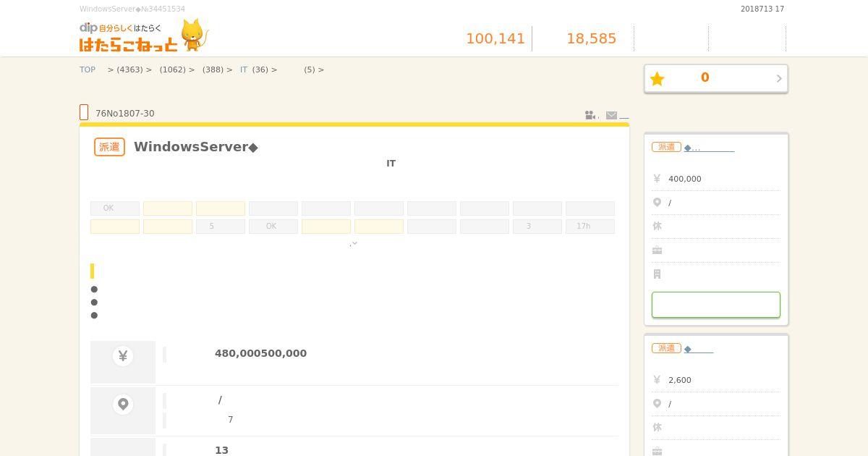This screenshot has width=868, height=456.
Task: Click the 休 holiday icon in the 400,000 card
Action: pyautogui.click(x=657, y=226)
